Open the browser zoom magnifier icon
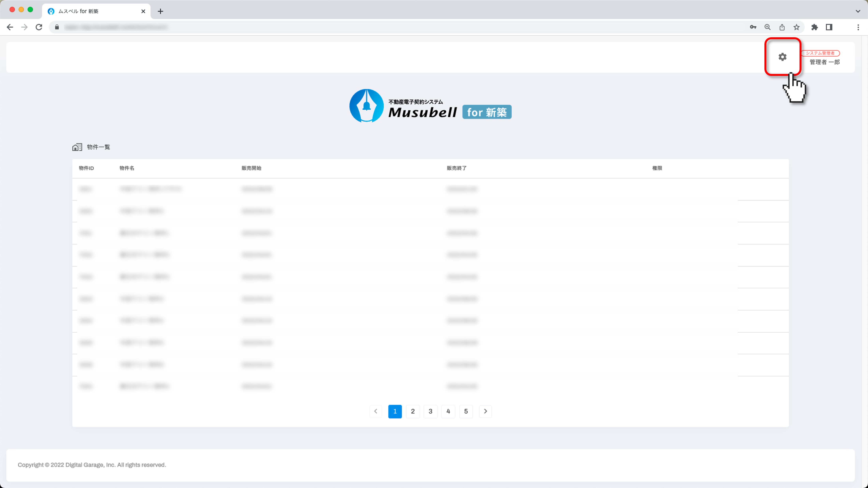The image size is (868, 488). coord(767,27)
